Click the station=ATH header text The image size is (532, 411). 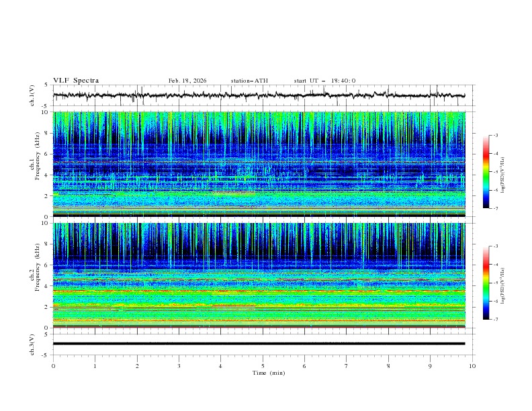pyautogui.click(x=249, y=81)
